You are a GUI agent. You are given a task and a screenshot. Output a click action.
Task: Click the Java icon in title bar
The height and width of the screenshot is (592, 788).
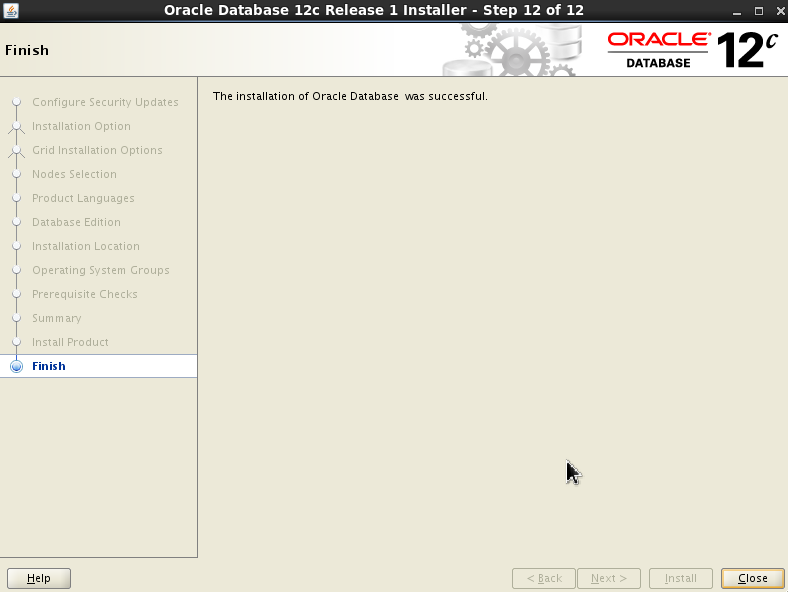(x=11, y=10)
